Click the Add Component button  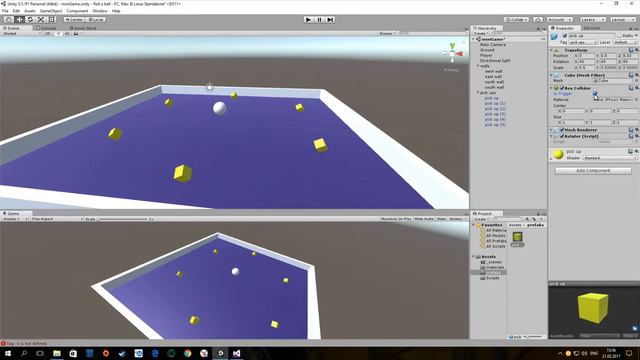[x=593, y=171]
